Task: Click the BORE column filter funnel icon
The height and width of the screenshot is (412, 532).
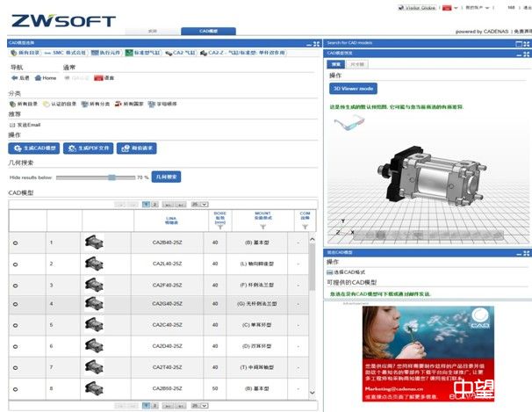Action: pos(219,227)
